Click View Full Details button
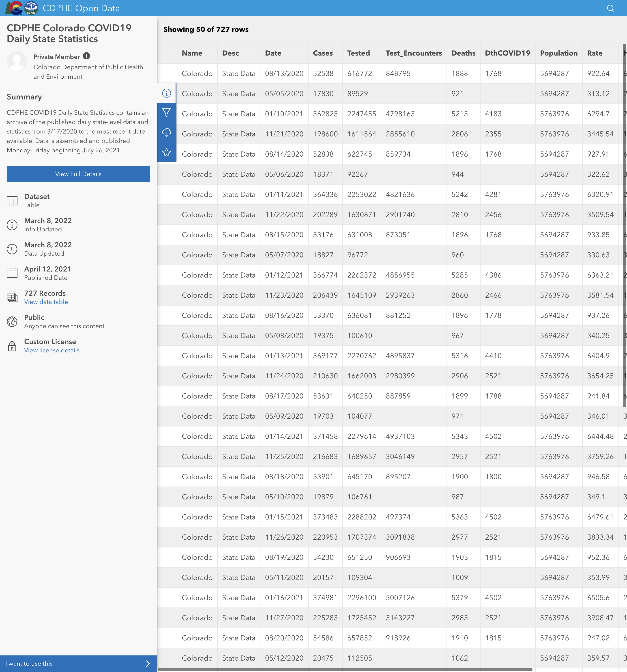 click(78, 174)
